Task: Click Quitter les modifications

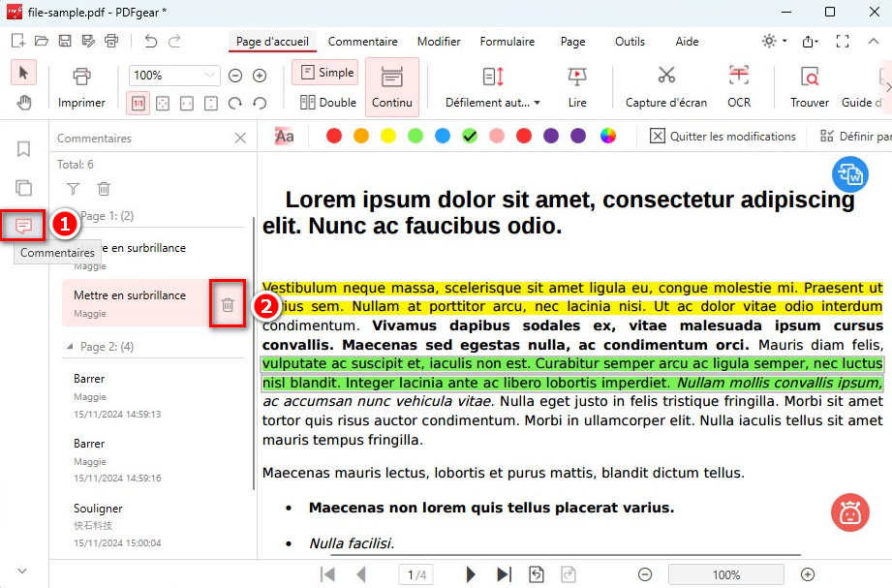Action: click(723, 136)
